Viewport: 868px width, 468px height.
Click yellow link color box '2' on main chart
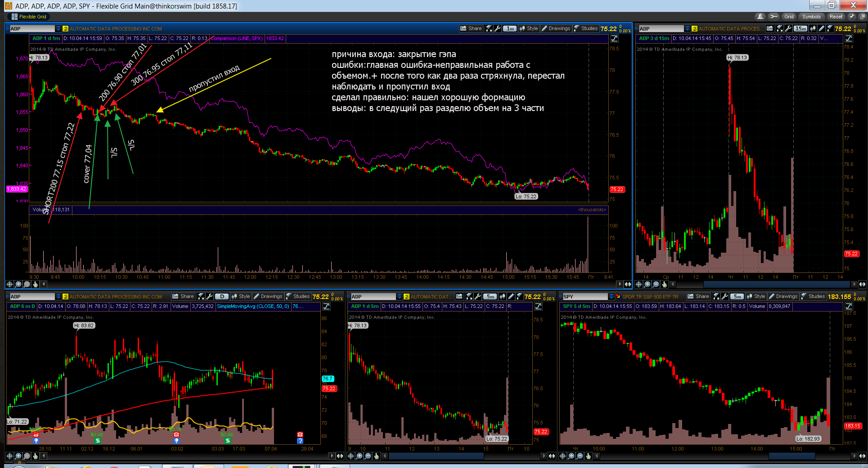65,29
